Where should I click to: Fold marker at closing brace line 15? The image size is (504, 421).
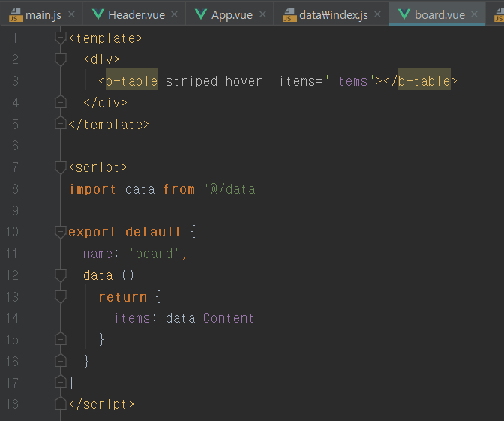point(61,339)
